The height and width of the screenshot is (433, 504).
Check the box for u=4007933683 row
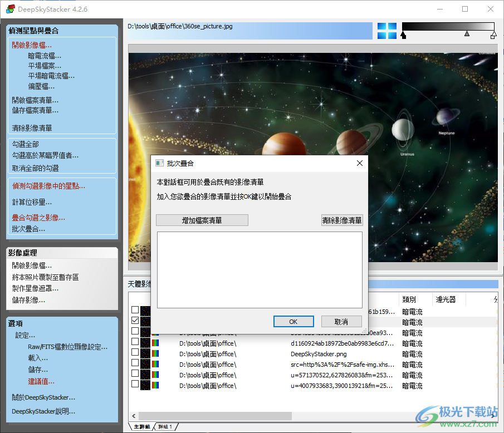135,384
